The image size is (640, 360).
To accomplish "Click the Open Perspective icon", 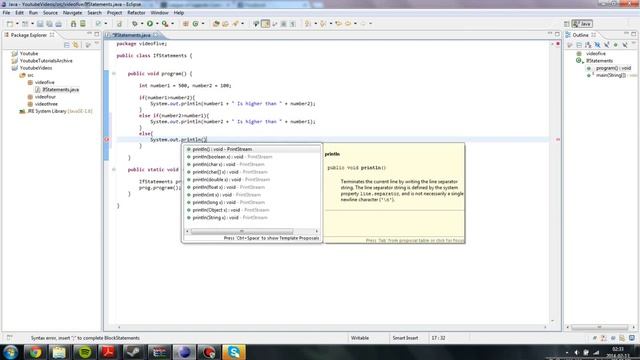I will point(567,24).
